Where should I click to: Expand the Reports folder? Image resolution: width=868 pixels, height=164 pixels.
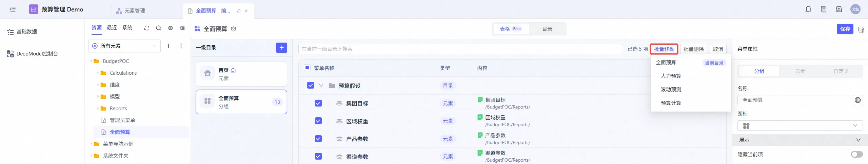click(x=98, y=109)
